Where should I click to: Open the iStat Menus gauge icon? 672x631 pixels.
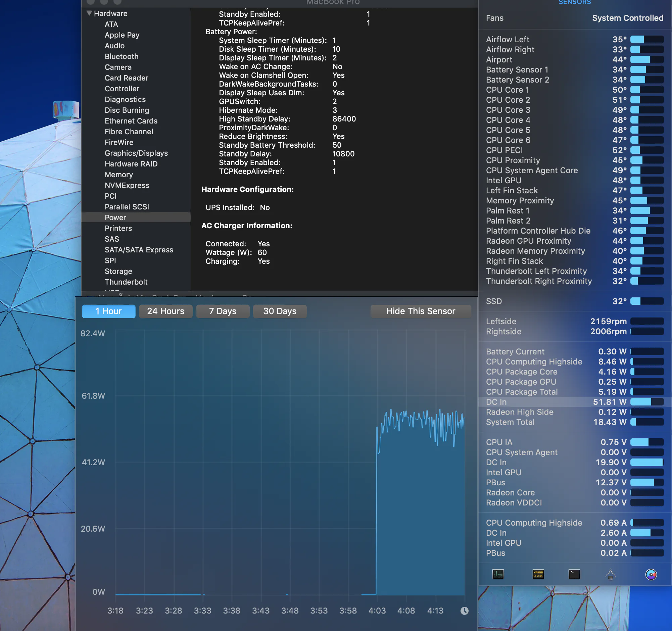[651, 574]
